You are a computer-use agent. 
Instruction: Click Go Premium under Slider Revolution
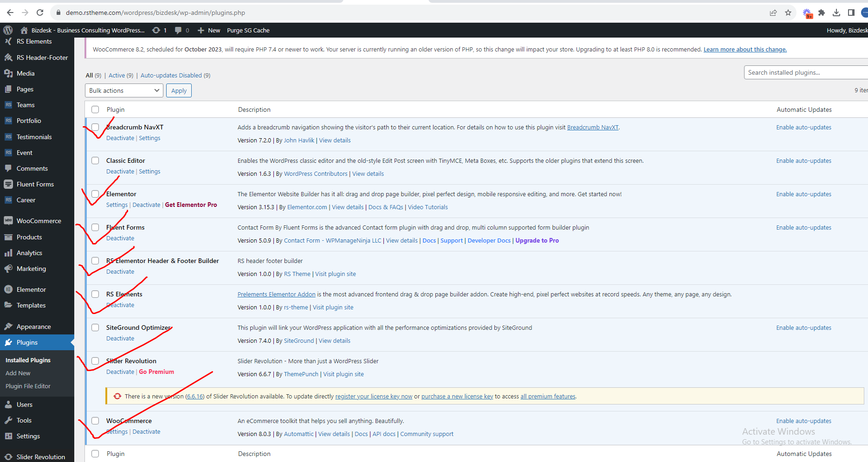point(156,372)
